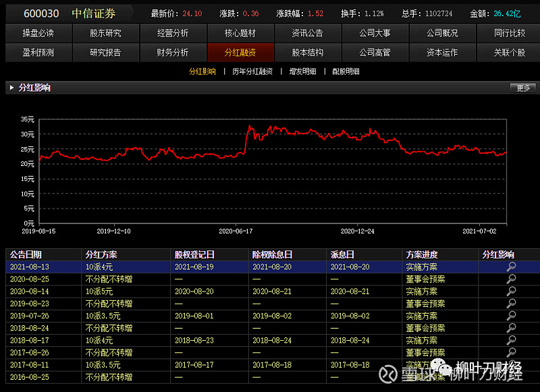Viewport: 540px width, 392px height.
Task: Open the 盈利预测 tab
Action: pyautogui.click(x=38, y=53)
